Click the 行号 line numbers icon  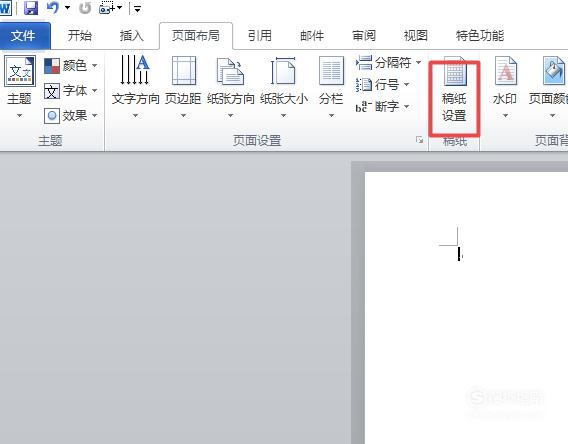click(x=364, y=85)
